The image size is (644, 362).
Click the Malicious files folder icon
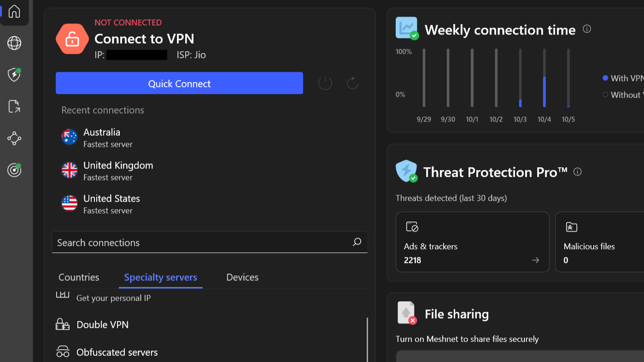tap(571, 227)
